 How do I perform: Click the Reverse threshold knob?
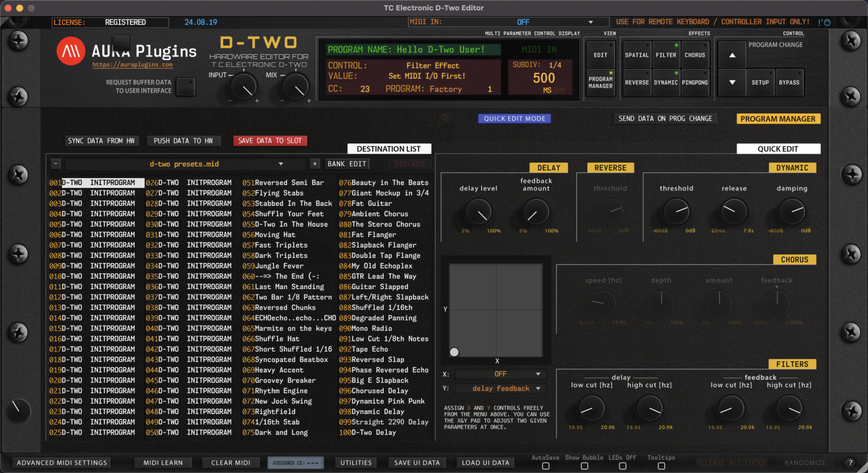610,212
